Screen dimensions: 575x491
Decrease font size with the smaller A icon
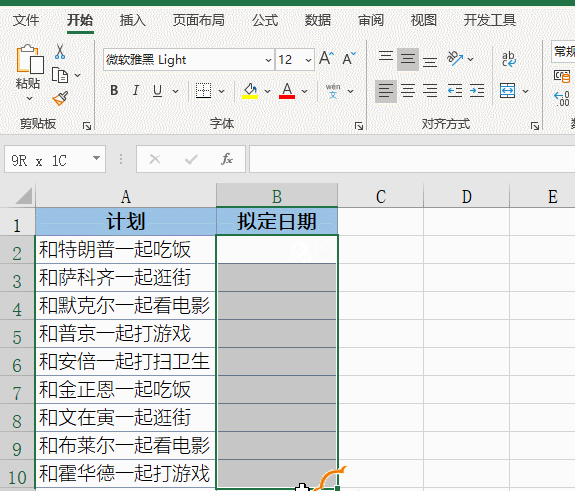(x=349, y=58)
